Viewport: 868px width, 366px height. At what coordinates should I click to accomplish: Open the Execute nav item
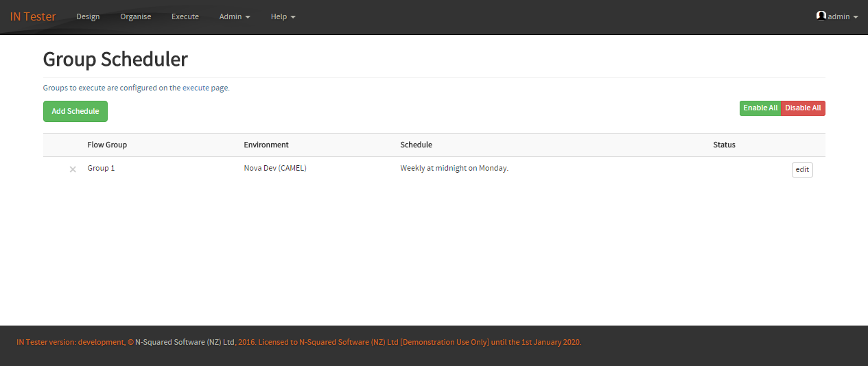coord(185,16)
